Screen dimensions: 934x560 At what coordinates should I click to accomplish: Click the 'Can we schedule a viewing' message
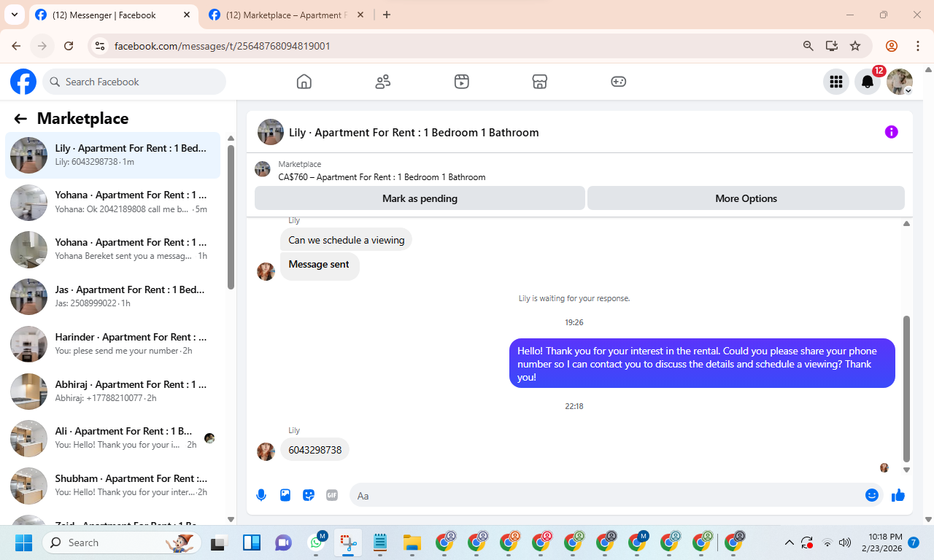click(346, 240)
